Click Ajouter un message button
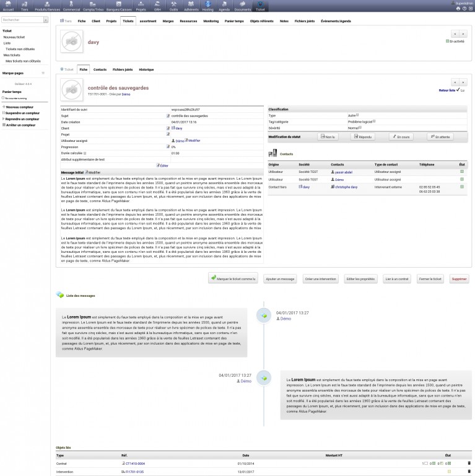 [280, 279]
